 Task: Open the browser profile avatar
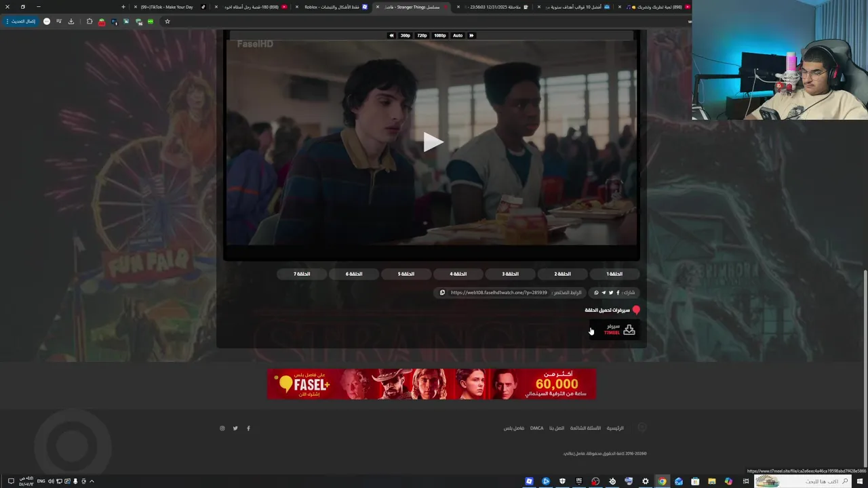[46, 21]
